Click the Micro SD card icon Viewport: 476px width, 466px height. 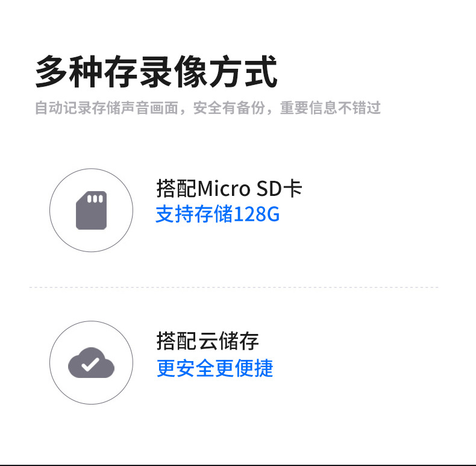tap(91, 210)
